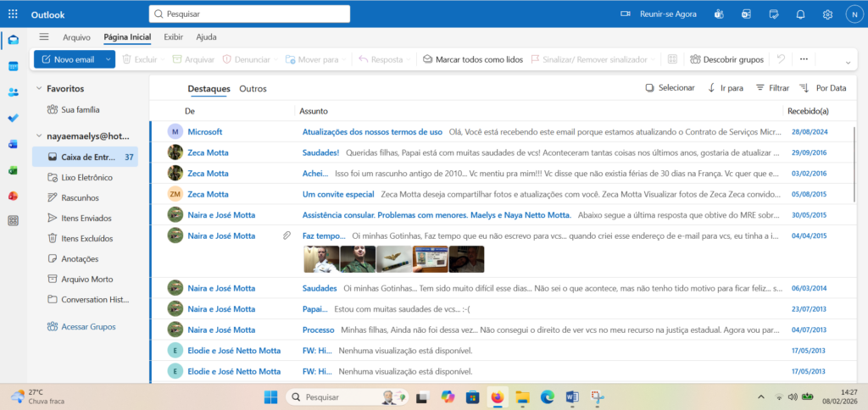Screen dimensions: 868x410
Task: Open the Arquivo menu tab
Action: 76,37
